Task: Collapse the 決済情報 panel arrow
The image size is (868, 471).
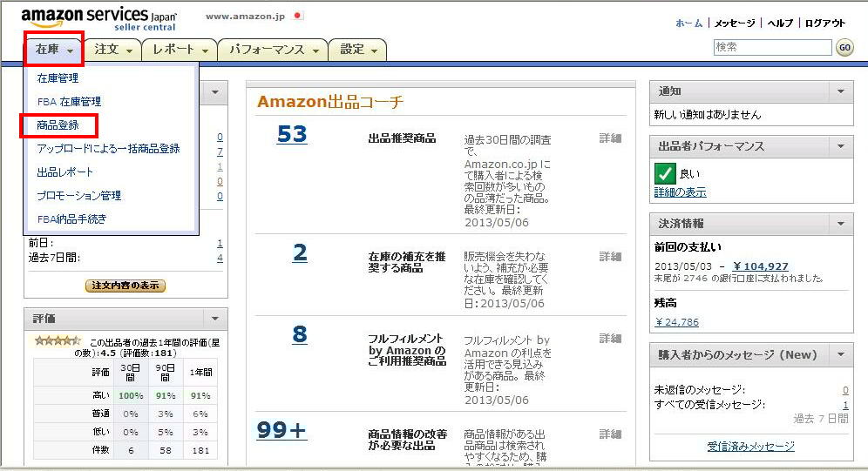Action: [841, 224]
